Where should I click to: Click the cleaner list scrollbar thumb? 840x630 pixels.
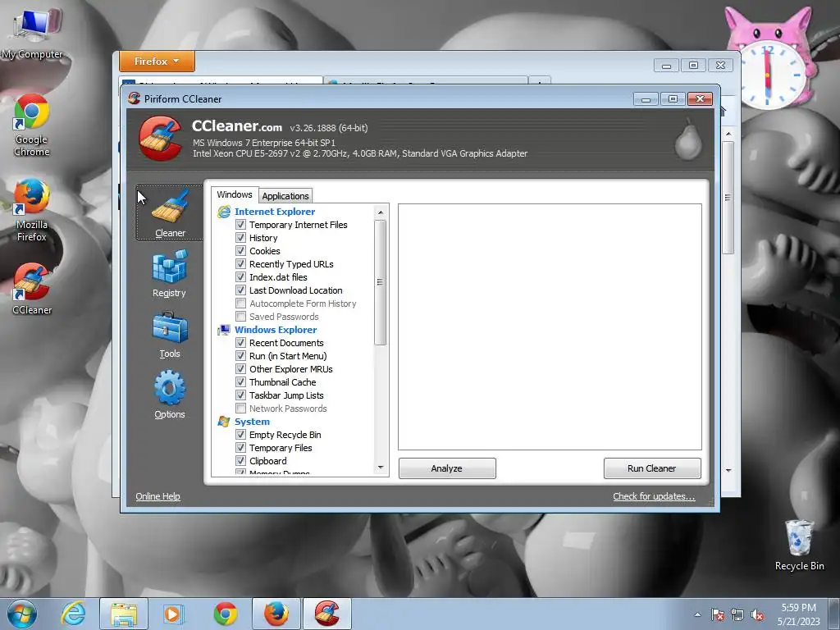pos(381,282)
